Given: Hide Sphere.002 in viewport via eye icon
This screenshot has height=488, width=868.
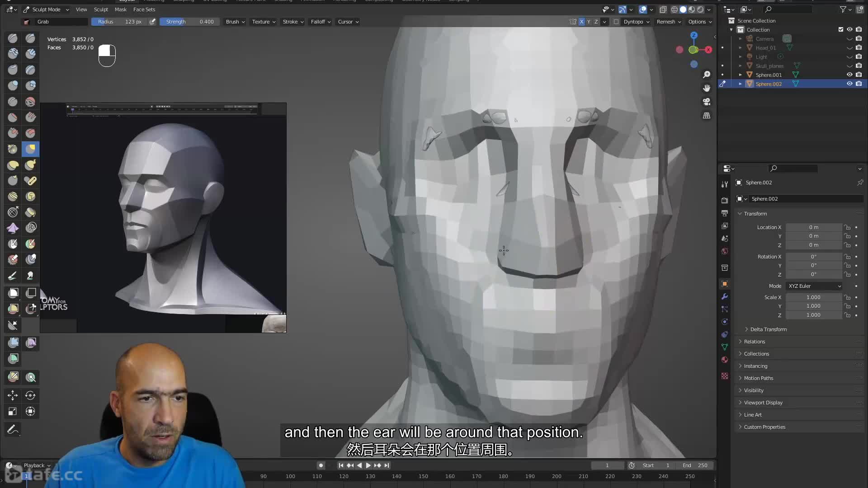Looking at the screenshot, I should 849,84.
